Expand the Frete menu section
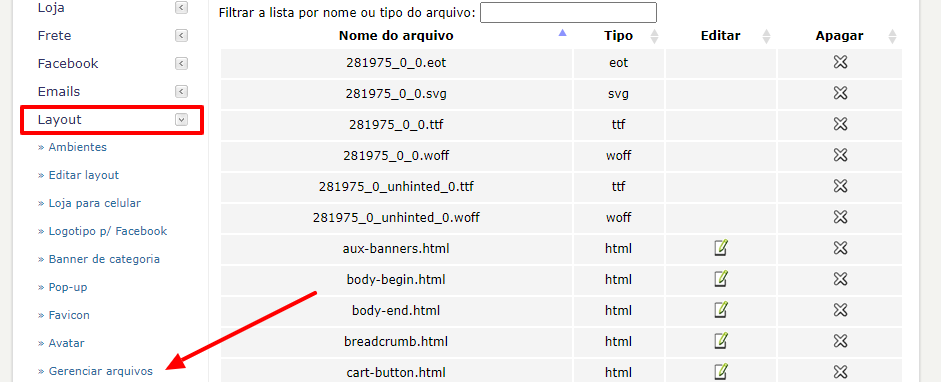941x382 pixels. coord(181,35)
